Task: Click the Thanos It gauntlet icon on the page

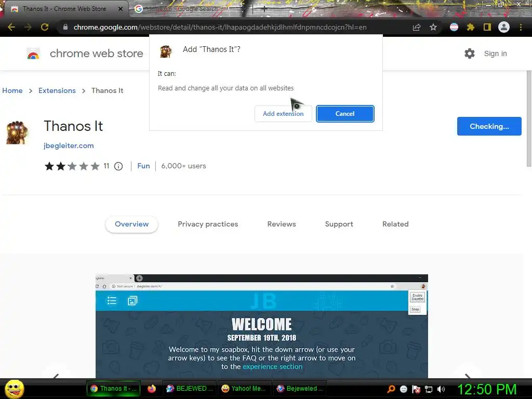Action: tap(16, 132)
